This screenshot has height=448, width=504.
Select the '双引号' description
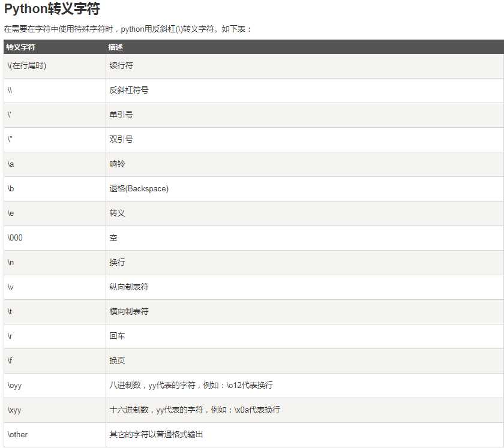[121, 139]
